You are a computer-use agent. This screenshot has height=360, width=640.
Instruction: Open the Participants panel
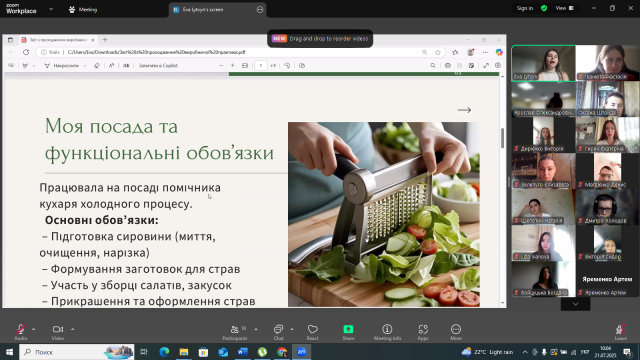235,332
